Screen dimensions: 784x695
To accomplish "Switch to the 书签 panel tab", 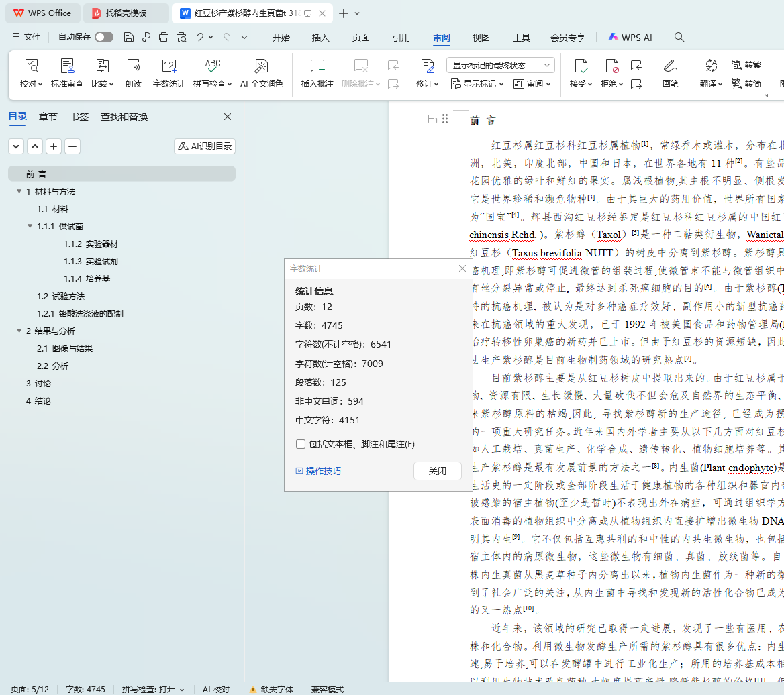I will tap(79, 117).
